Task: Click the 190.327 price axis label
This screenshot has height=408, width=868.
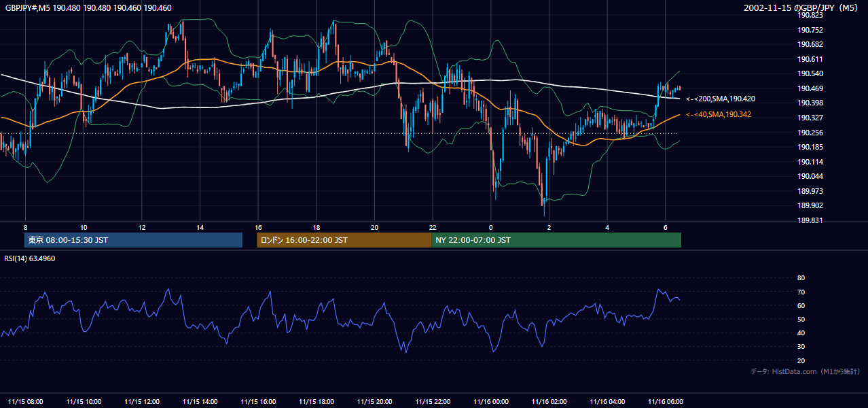Action: coord(810,118)
